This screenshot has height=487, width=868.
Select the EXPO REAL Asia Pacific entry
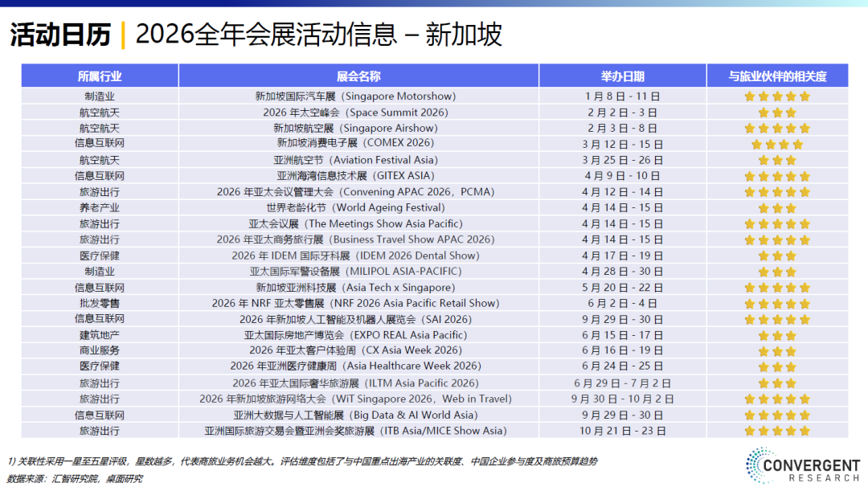[355, 335]
